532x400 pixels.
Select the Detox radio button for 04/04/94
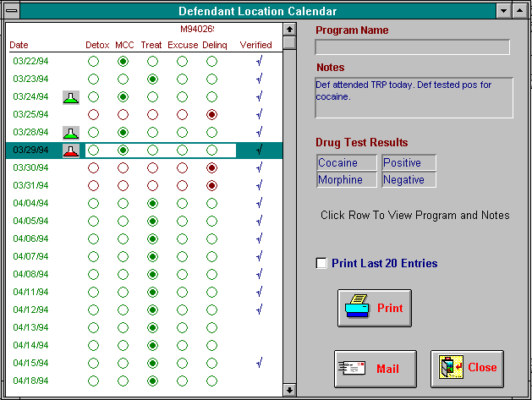(x=93, y=204)
